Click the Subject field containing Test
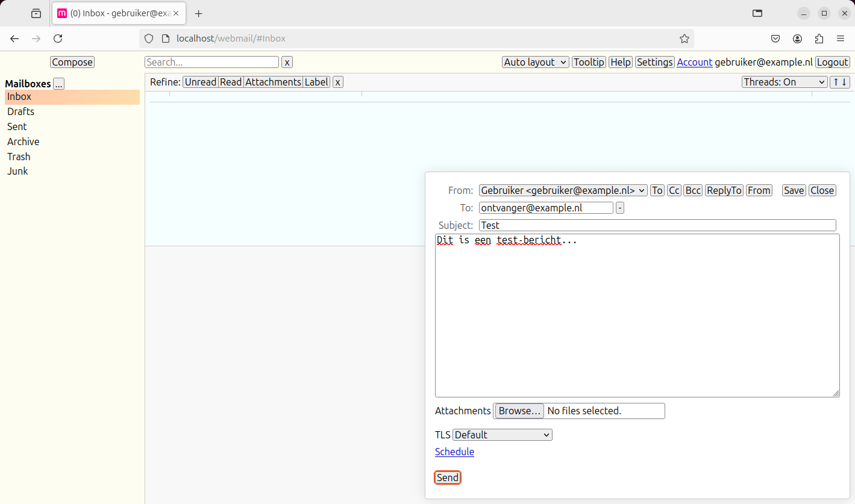 click(x=657, y=225)
